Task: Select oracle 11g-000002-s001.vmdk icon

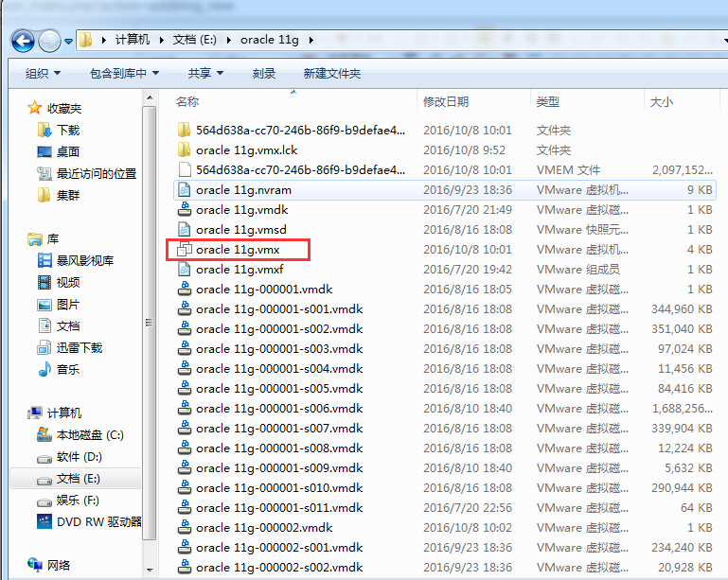Action: click(185, 547)
